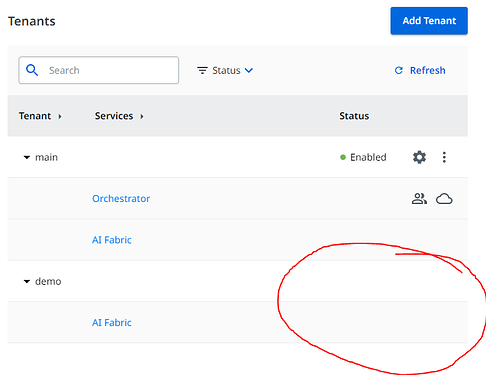
Task: Open settings gear for main tenant
Action: click(x=419, y=157)
